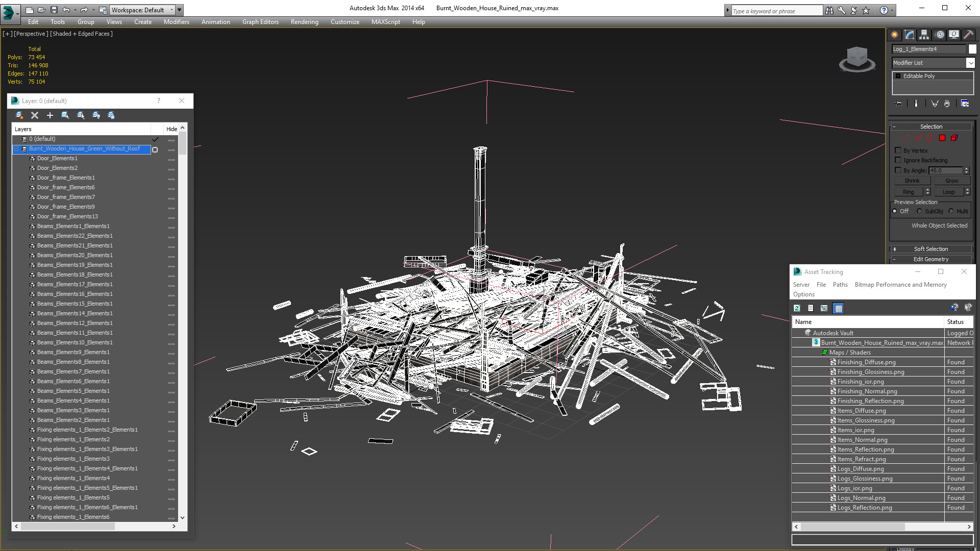Click the ViewCube in the viewport
The width and height of the screenshot is (980, 551).
click(x=857, y=58)
